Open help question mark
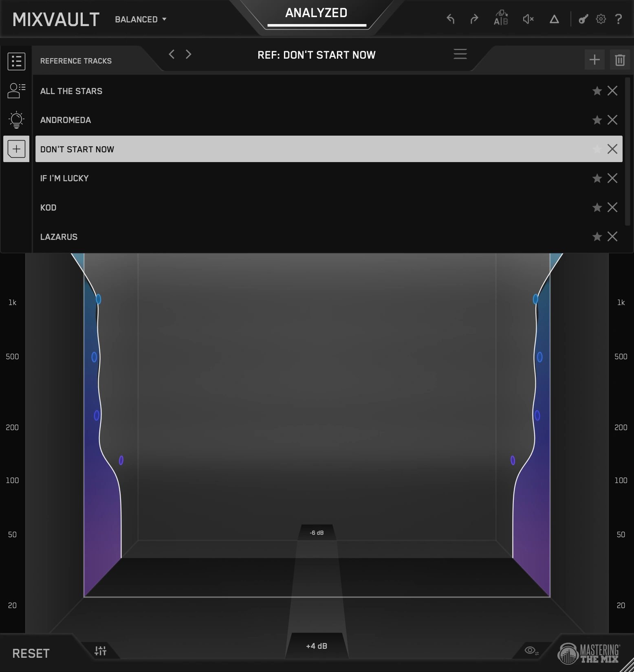This screenshot has width=634, height=672. click(619, 19)
